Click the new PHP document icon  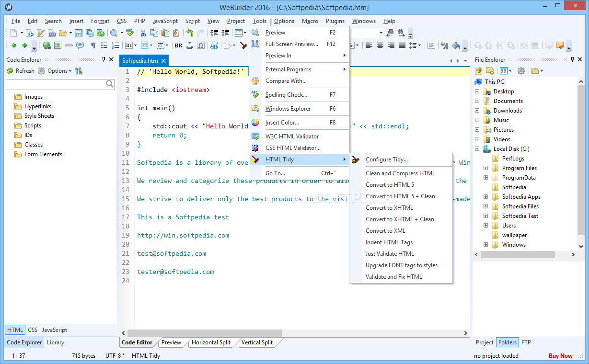52,33
